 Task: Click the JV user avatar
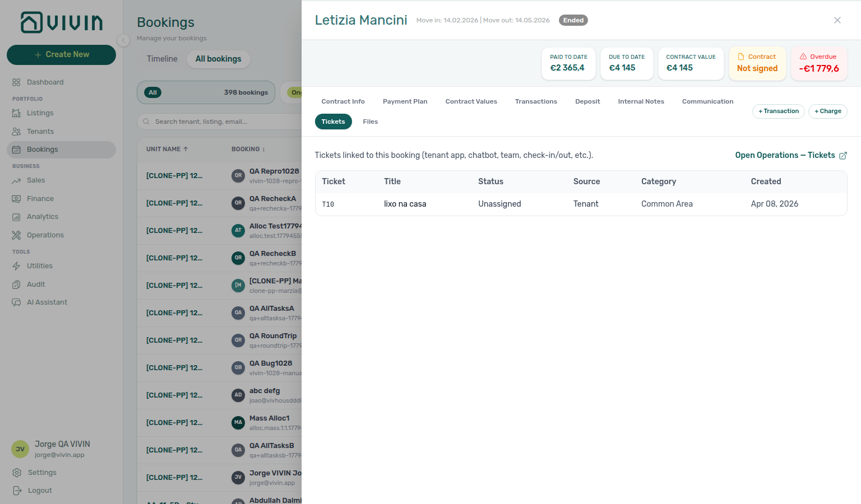[20, 449]
